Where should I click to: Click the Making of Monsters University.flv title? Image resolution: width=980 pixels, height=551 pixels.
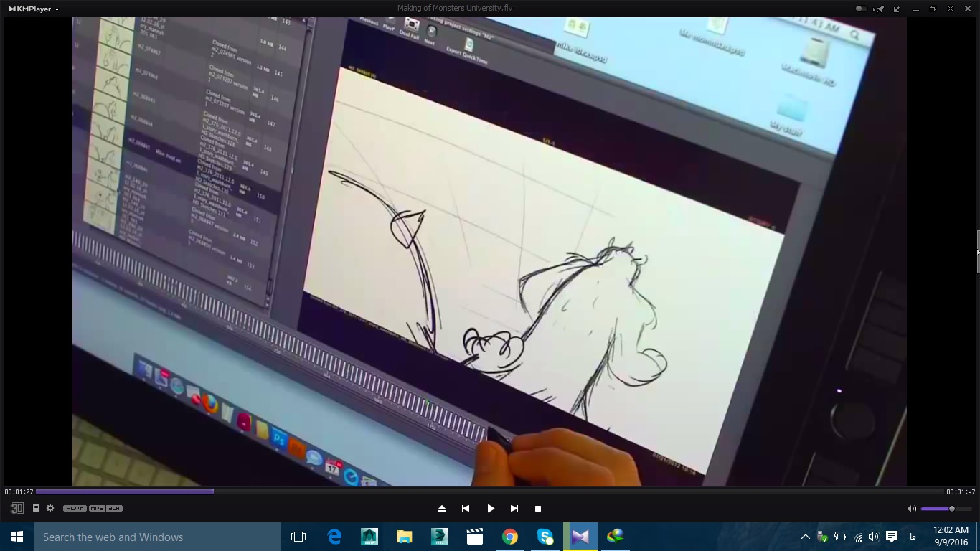tap(455, 9)
